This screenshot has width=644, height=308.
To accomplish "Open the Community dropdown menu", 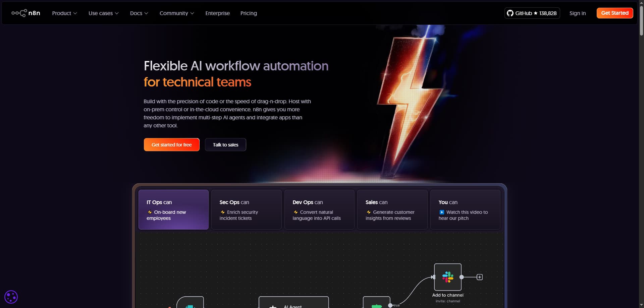I will 177,13.
